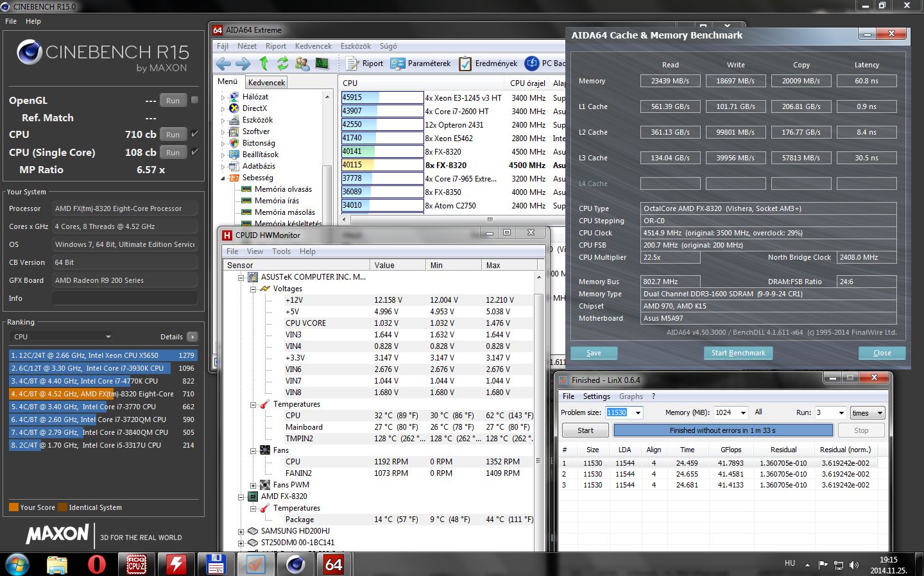Open the Cinebench Help menu
924x576 pixels.
33,21
